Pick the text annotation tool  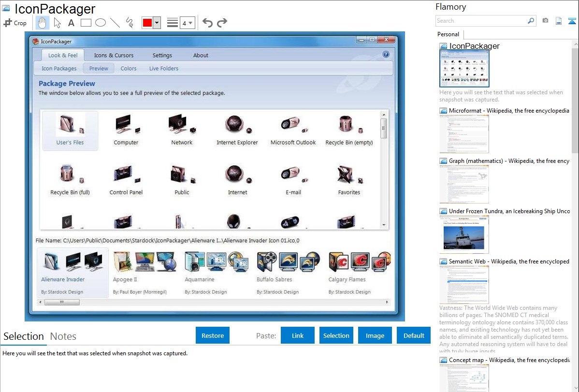click(71, 23)
